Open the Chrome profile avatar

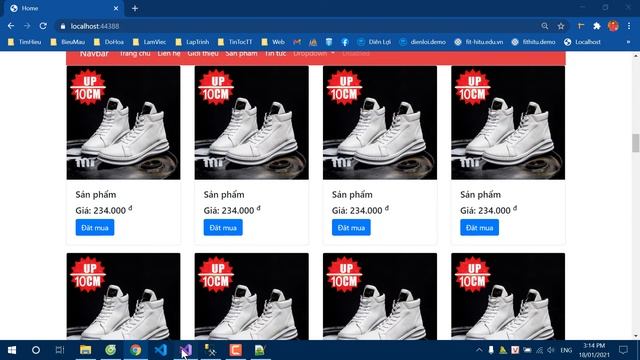click(x=613, y=26)
